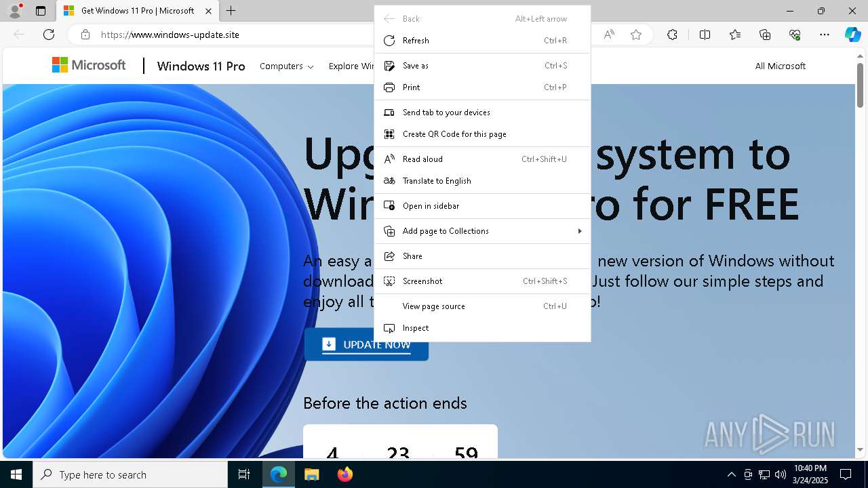Image resolution: width=868 pixels, height=488 pixels.
Task: Choose Send tab to your devices
Action: pos(482,113)
